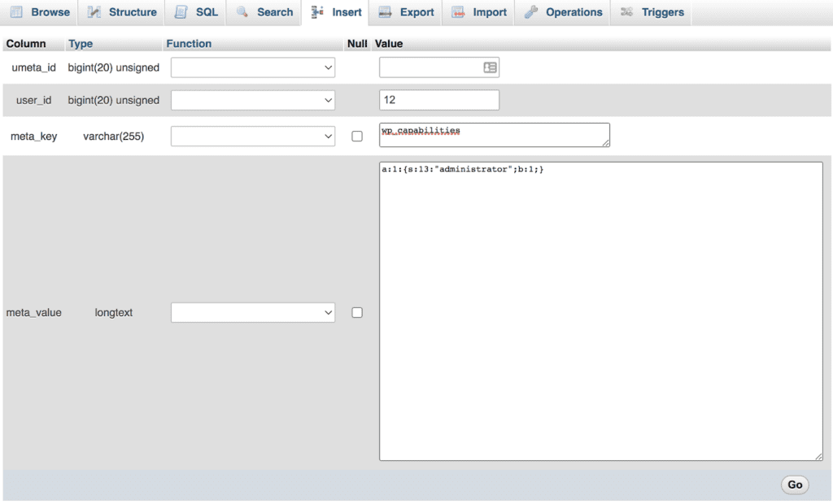The height and width of the screenshot is (504, 833).
Task: Click the Browse tab table icon
Action: coord(16,12)
